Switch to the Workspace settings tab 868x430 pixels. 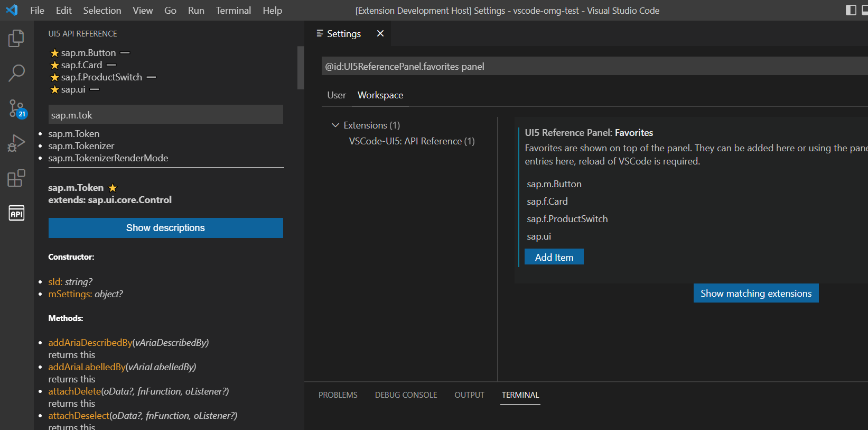[380, 95]
